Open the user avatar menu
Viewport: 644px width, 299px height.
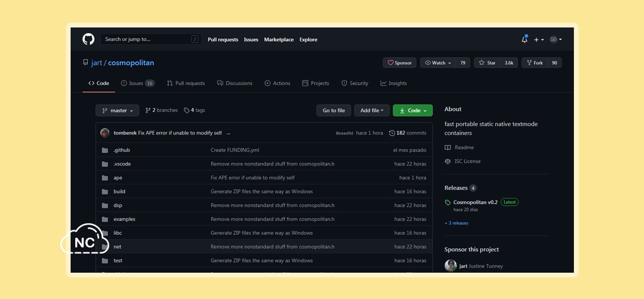tap(555, 40)
